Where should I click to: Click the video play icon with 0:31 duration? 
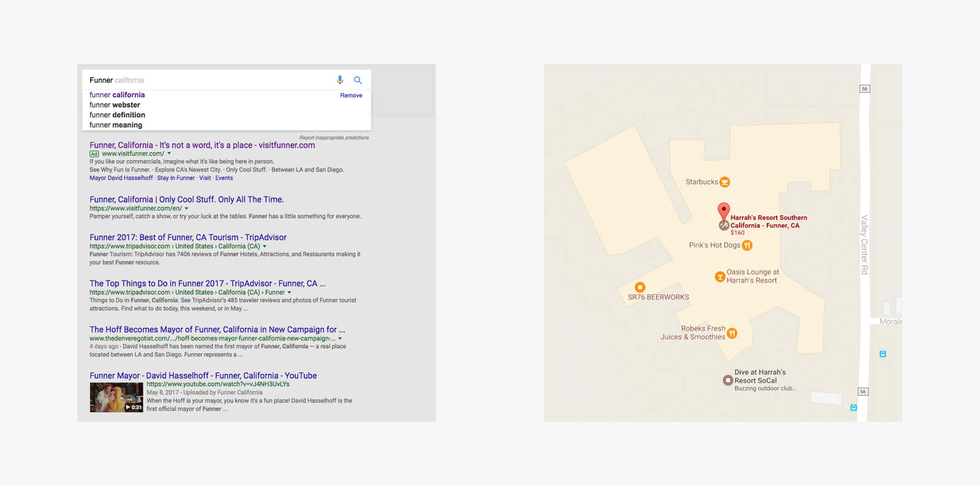click(x=128, y=407)
